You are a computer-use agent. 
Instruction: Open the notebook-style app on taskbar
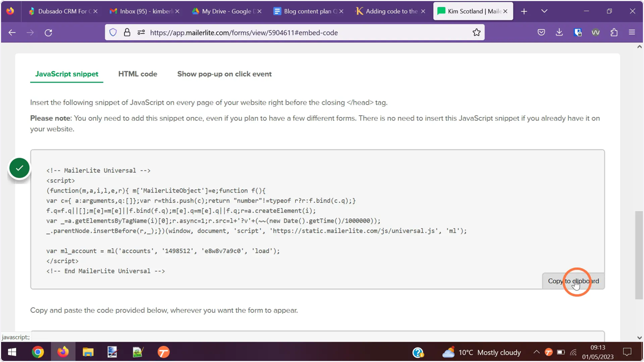click(x=113, y=352)
